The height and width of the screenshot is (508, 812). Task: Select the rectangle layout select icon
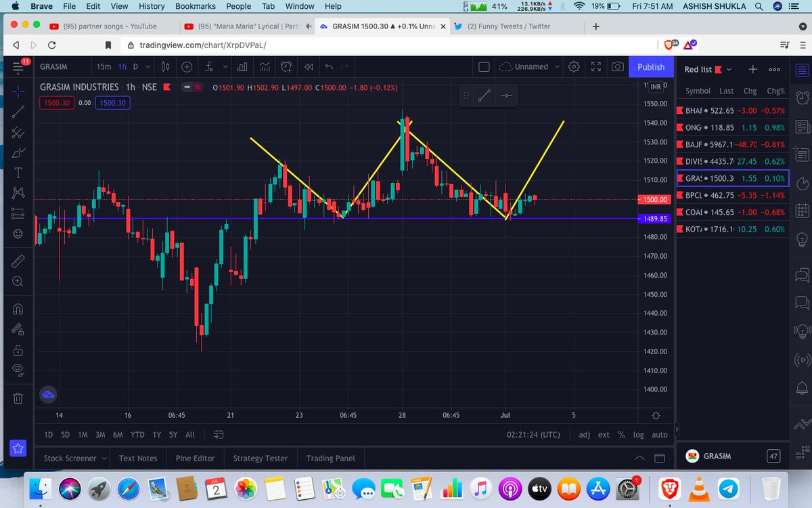(x=484, y=66)
